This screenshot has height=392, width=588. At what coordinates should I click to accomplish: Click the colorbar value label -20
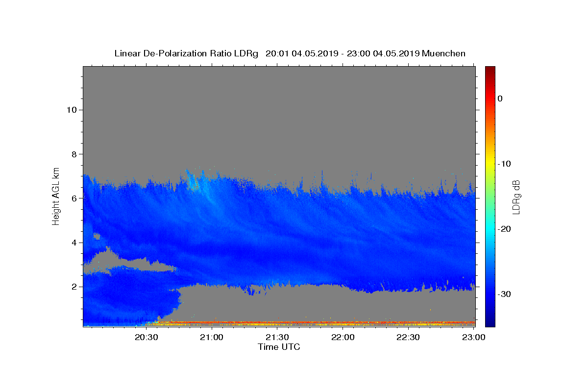click(504, 229)
